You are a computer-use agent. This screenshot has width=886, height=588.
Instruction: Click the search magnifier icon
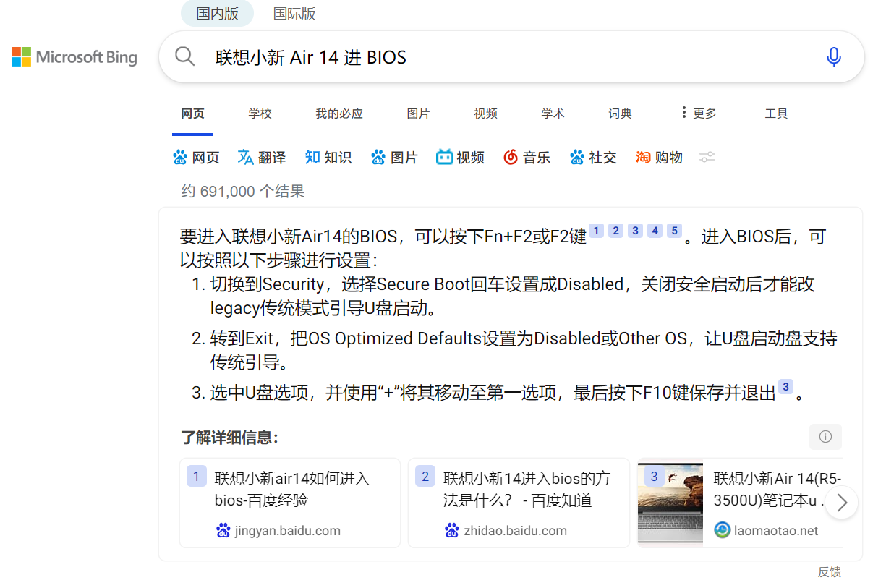(x=184, y=56)
